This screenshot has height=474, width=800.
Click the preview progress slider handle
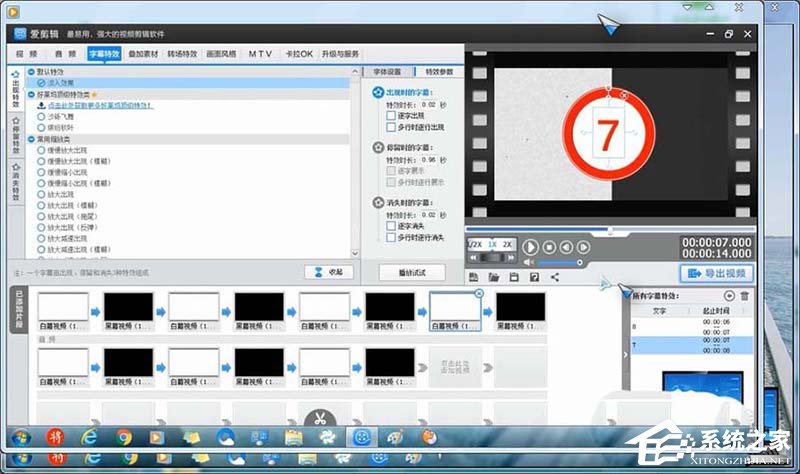click(x=610, y=231)
